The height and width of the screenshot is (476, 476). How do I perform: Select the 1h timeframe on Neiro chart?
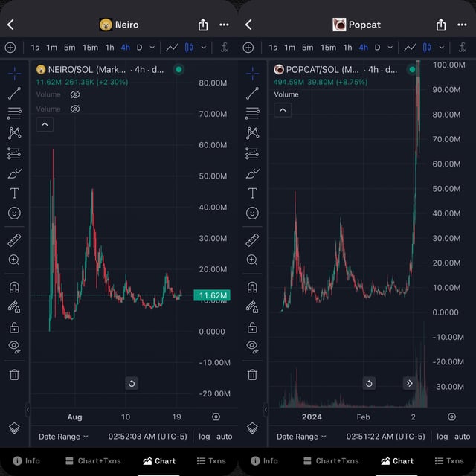[x=109, y=48]
